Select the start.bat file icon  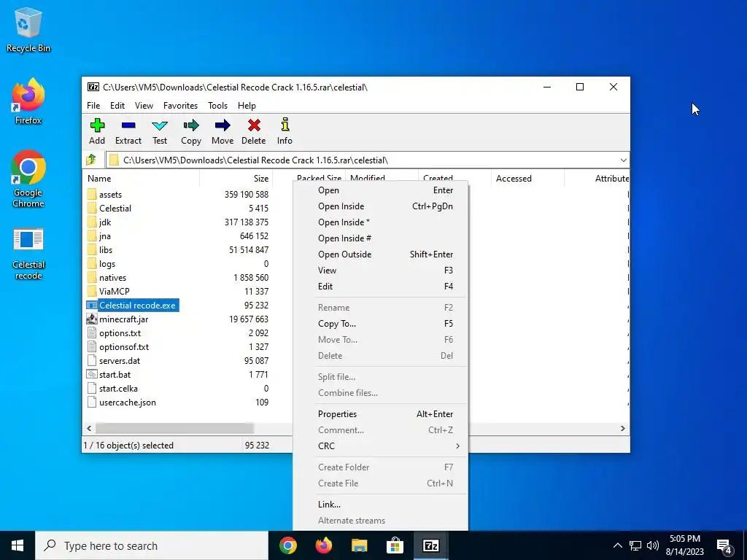click(x=92, y=374)
